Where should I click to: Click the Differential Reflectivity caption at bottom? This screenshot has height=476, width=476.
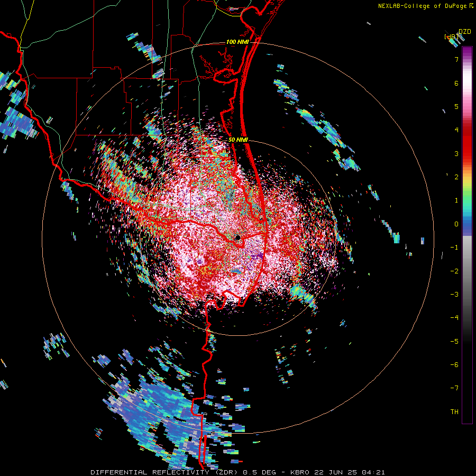(x=237, y=472)
